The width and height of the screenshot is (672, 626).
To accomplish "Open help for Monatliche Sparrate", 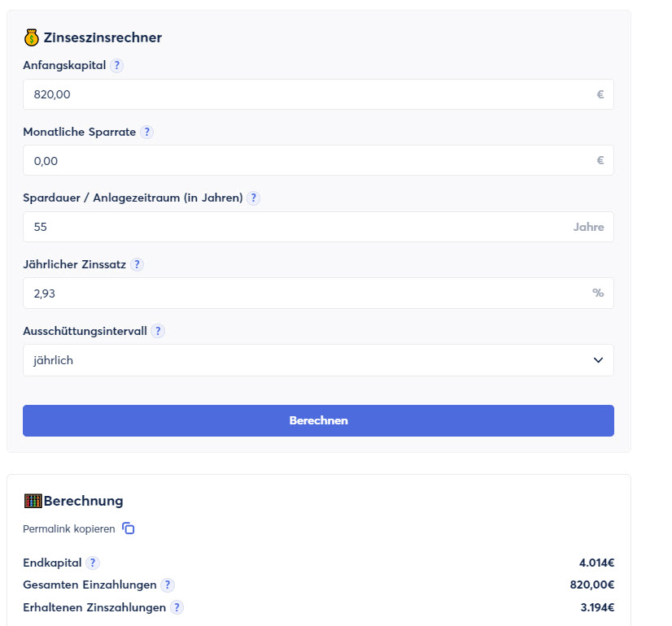I will tap(146, 132).
